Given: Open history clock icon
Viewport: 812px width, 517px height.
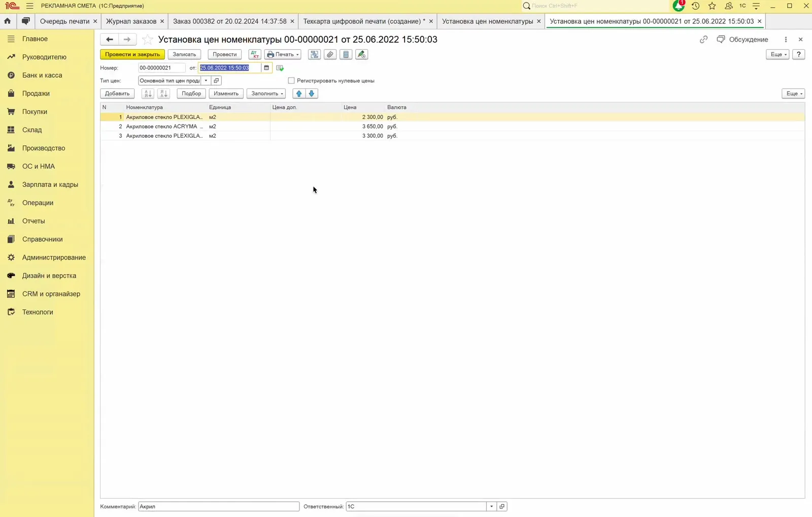Looking at the screenshot, I should tap(696, 6).
